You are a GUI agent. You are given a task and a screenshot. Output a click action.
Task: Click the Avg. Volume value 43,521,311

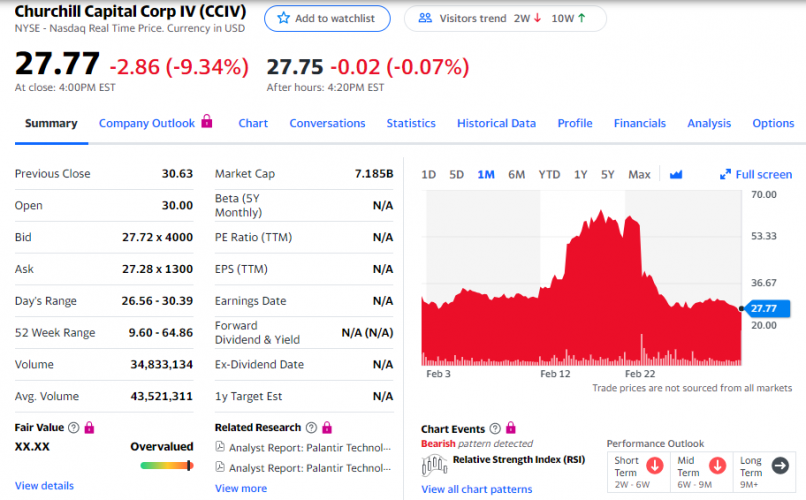click(x=161, y=396)
